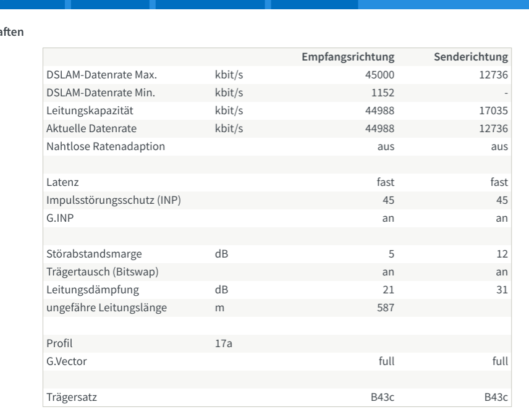Click 12736 in the DSLAM-Datenrate Max. row
This screenshot has width=529, height=420.
click(493, 75)
